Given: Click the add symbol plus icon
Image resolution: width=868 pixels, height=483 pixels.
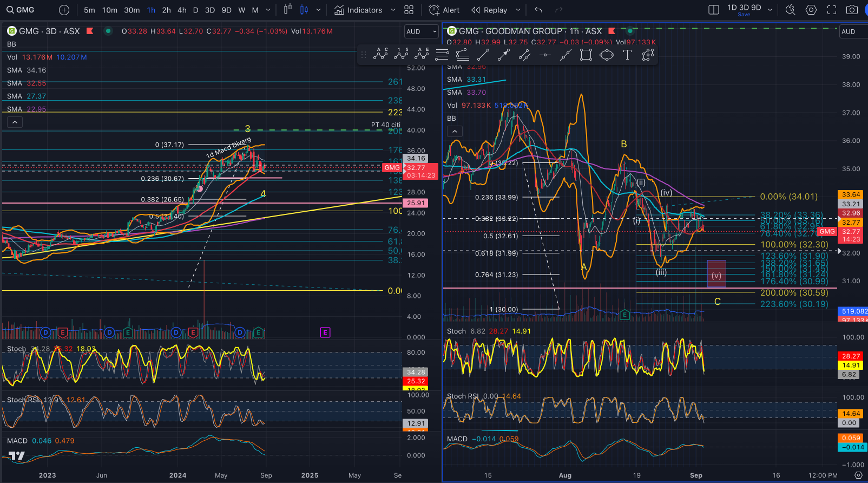Looking at the screenshot, I should point(64,10).
